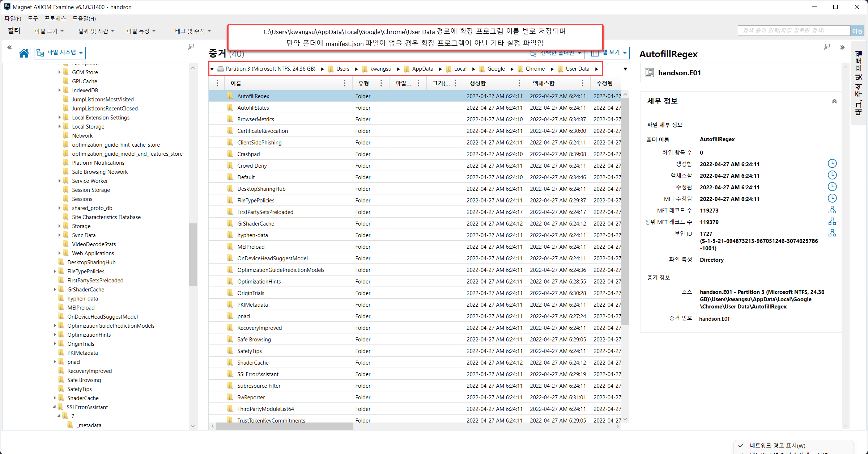Open the 프로세스 menu
This screenshot has height=454, width=868.
point(55,18)
